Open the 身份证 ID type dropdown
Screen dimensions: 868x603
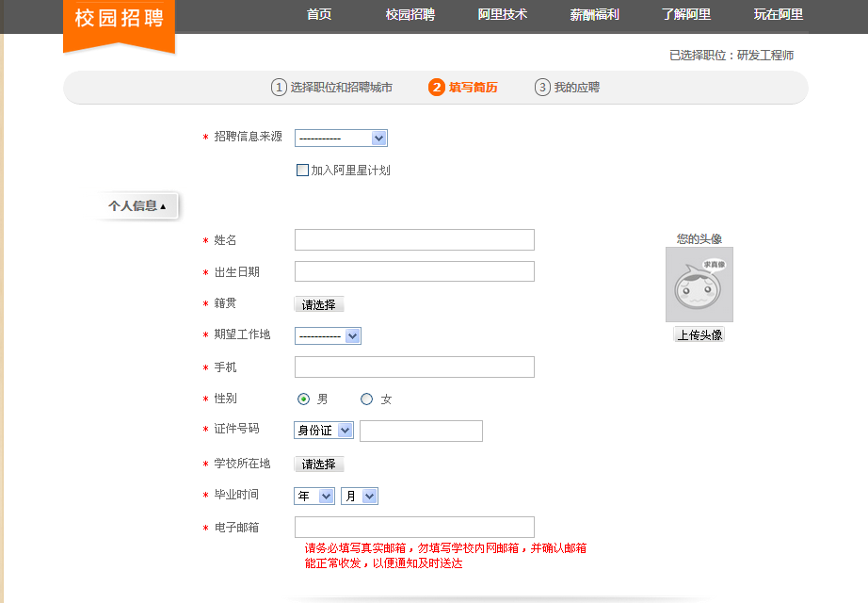pos(324,431)
